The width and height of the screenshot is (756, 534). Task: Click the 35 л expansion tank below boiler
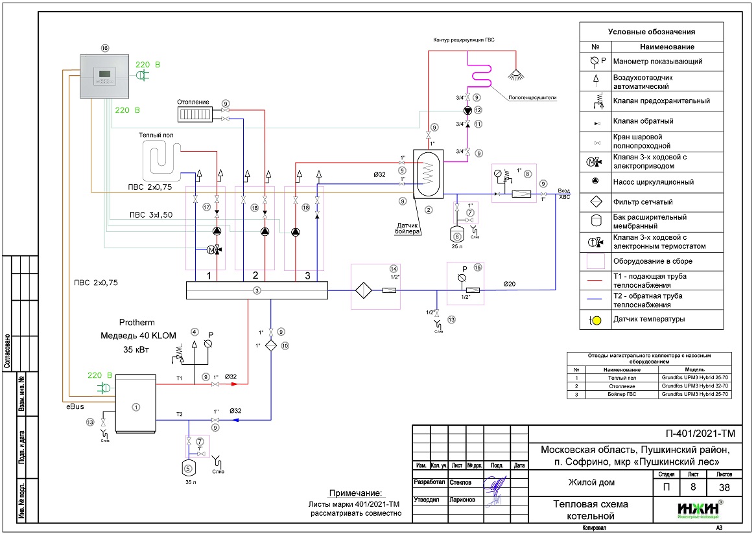188,468
